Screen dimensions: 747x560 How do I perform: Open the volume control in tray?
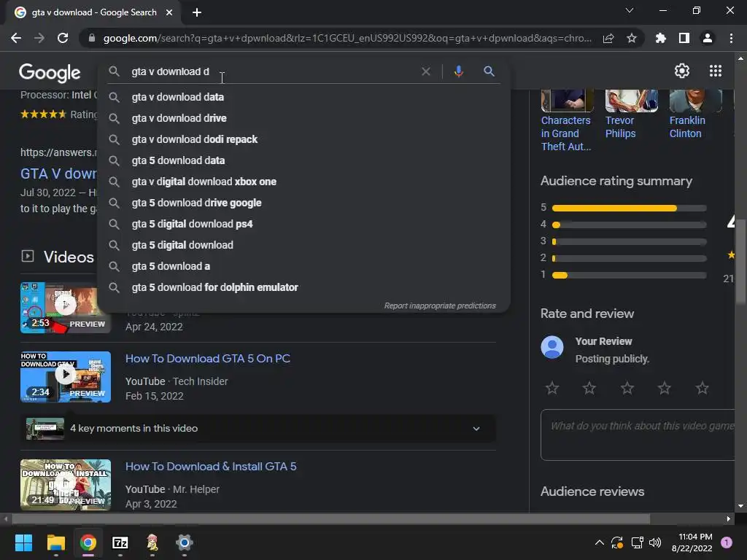click(655, 542)
